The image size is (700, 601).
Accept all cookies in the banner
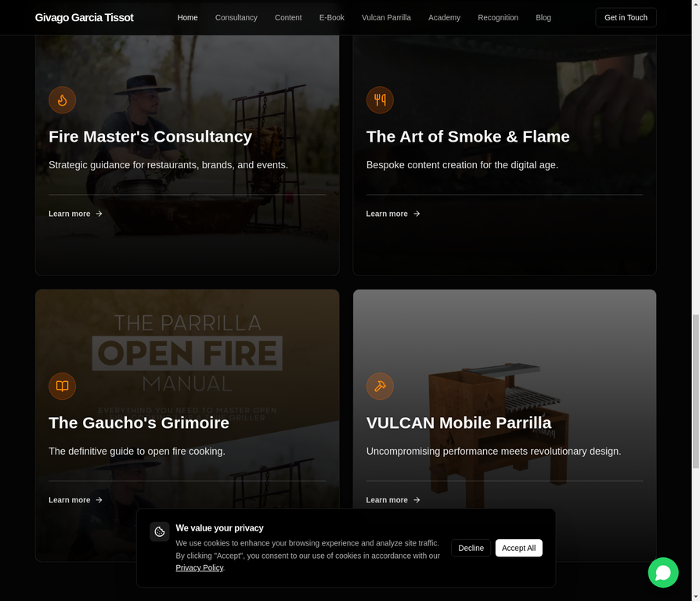tap(518, 548)
